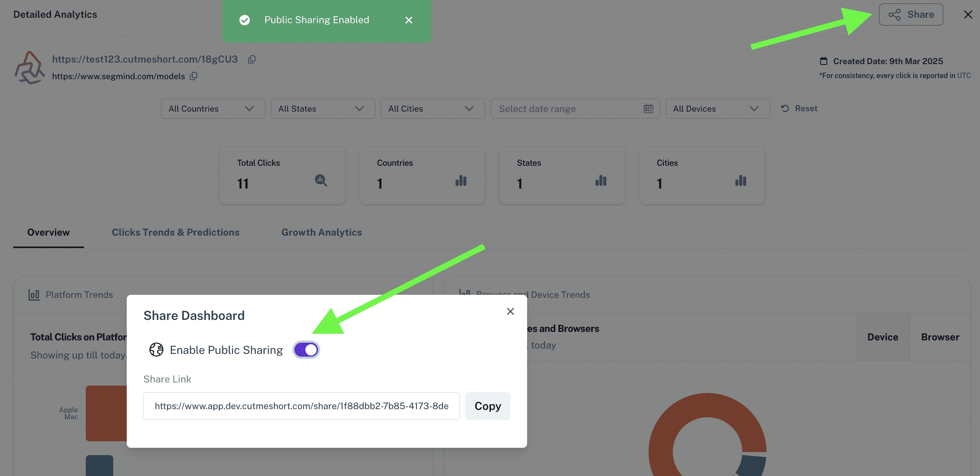Open the All Cities dropdown

tap(432, 109)
